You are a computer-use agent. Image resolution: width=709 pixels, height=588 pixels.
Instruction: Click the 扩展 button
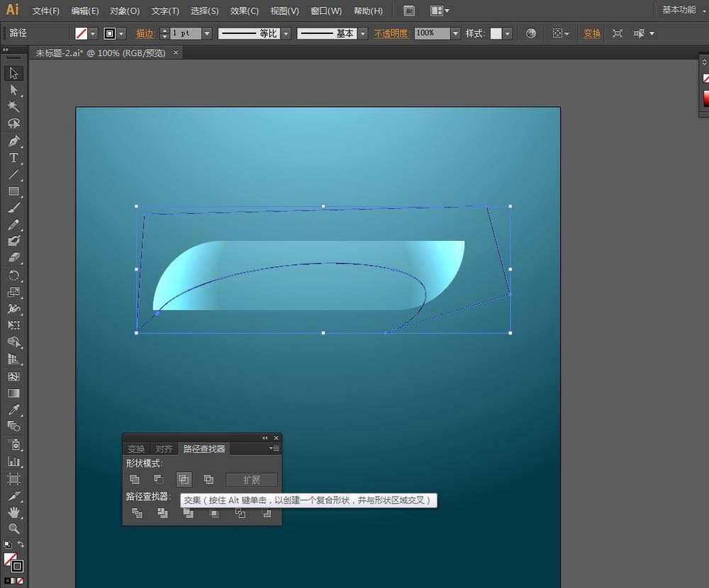252,480
